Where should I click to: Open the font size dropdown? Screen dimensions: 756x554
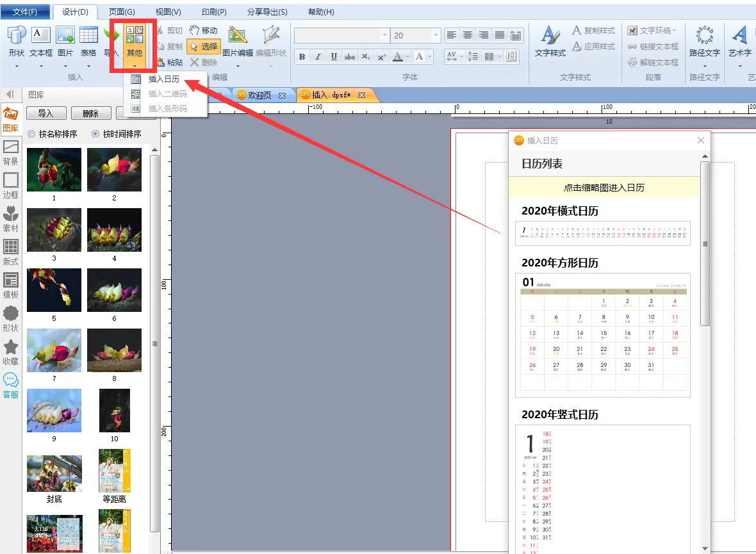(x=436, y=35)
